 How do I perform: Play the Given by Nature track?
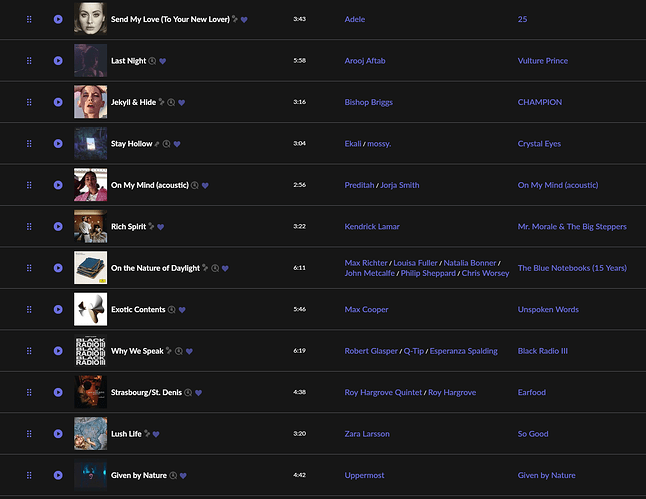click(58, 475)
